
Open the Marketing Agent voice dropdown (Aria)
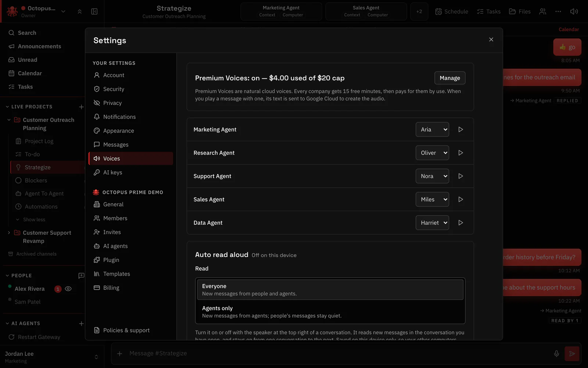pyautogui.click(x=432, y=130)
